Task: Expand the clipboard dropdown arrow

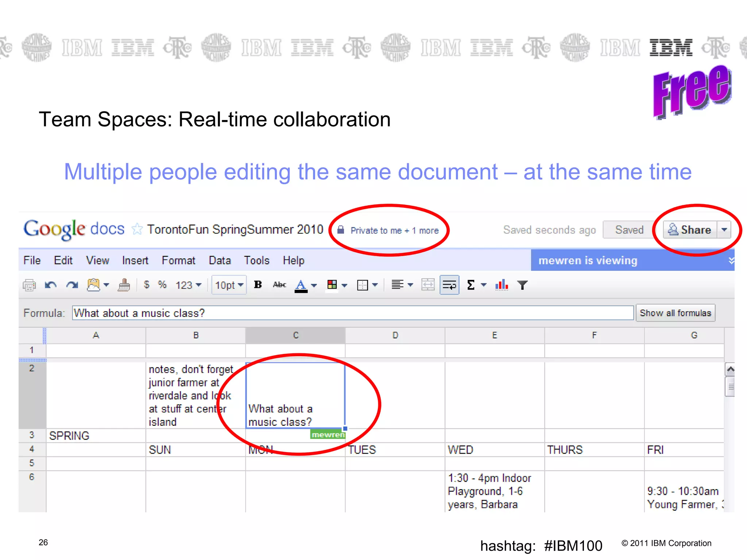Action: pyautogui.click(x=107, y=285)
